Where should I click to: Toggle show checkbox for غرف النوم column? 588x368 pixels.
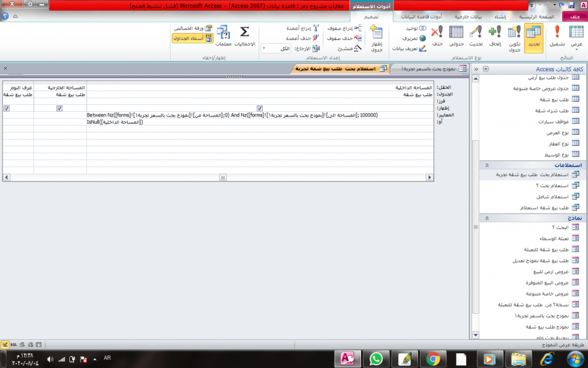pyautogui.click(x=6, y=108)
